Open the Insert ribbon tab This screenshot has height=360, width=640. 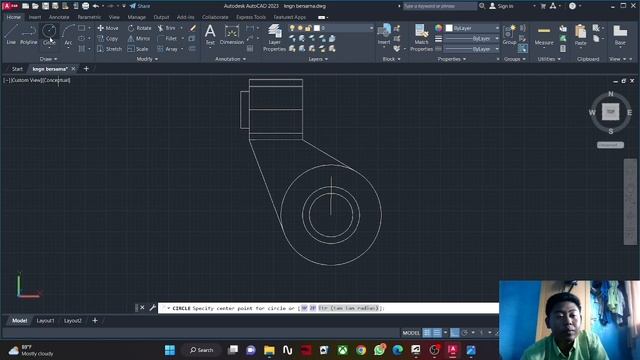(35, 17)
